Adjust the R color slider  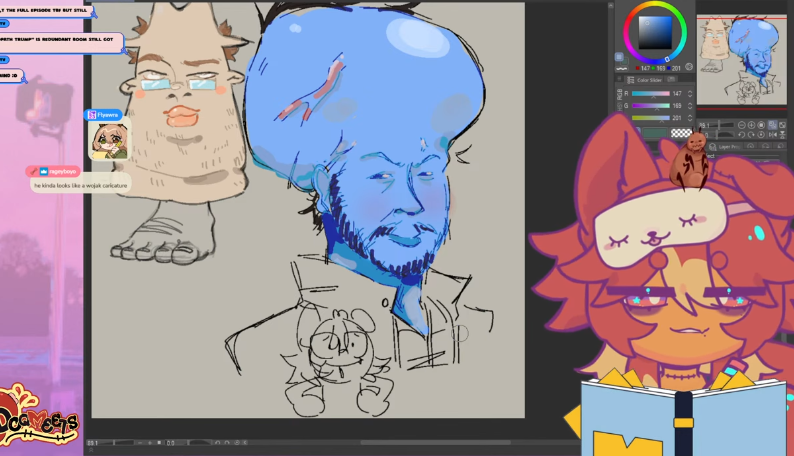[x=651, y=94]
